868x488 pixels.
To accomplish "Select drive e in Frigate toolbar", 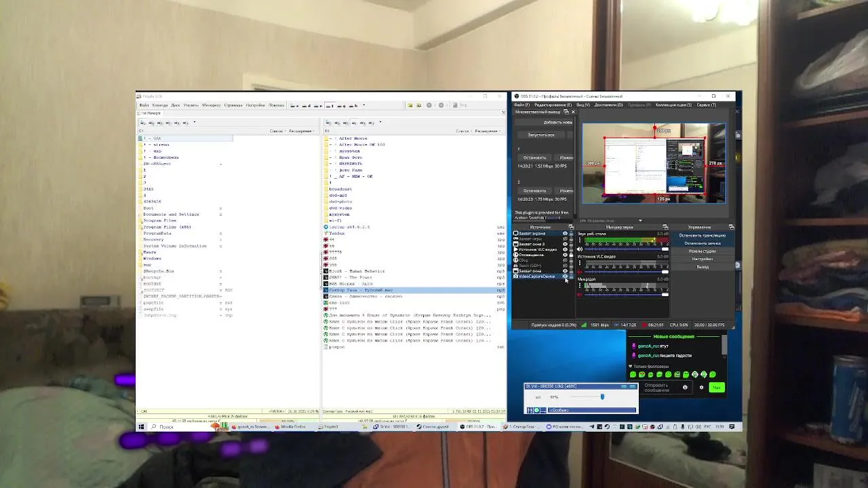I will pyautogui.click(x=319, y=106).
